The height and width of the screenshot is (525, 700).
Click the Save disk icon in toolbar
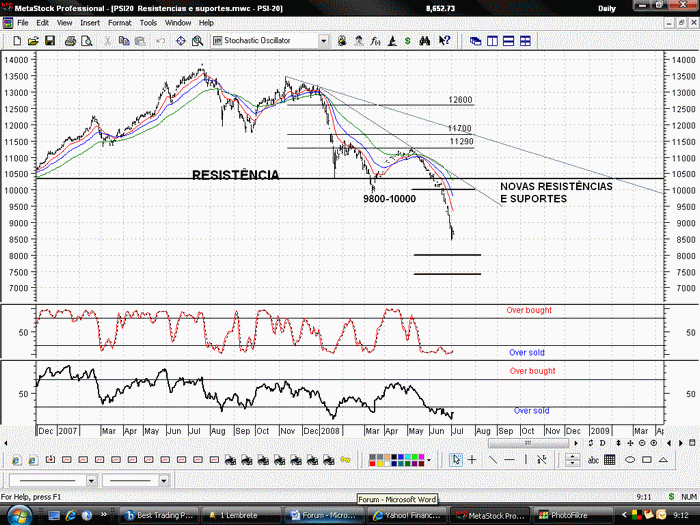(x=50, y=41)
